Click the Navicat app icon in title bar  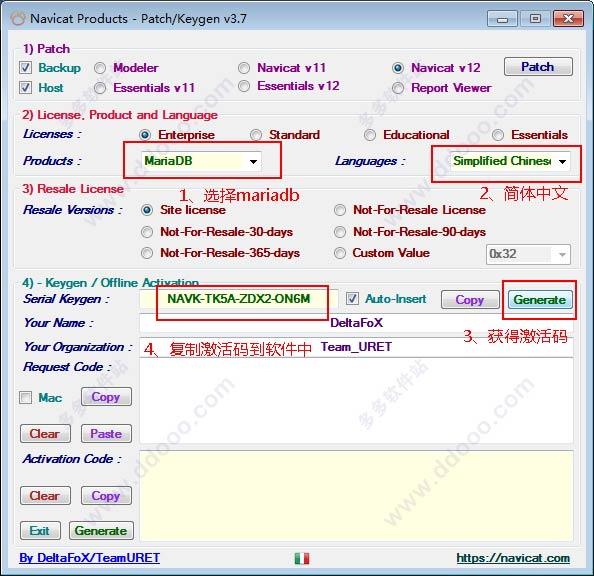pos(17,18)
